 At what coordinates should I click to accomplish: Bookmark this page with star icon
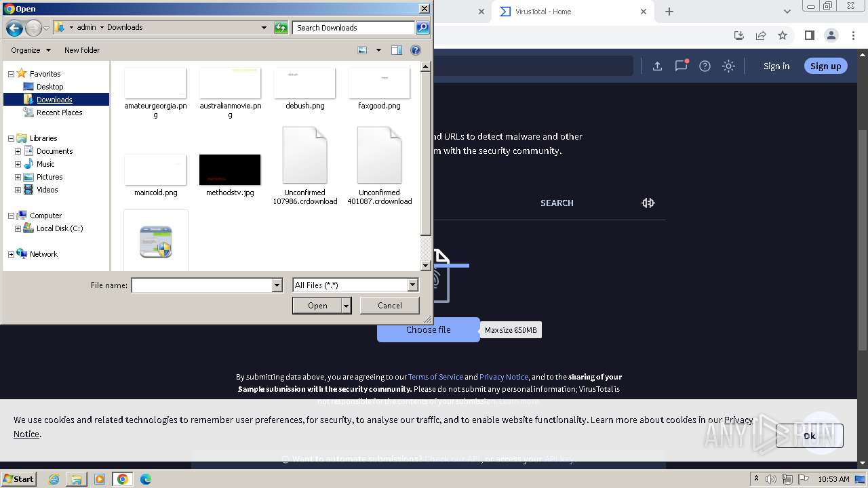point(783,35)
